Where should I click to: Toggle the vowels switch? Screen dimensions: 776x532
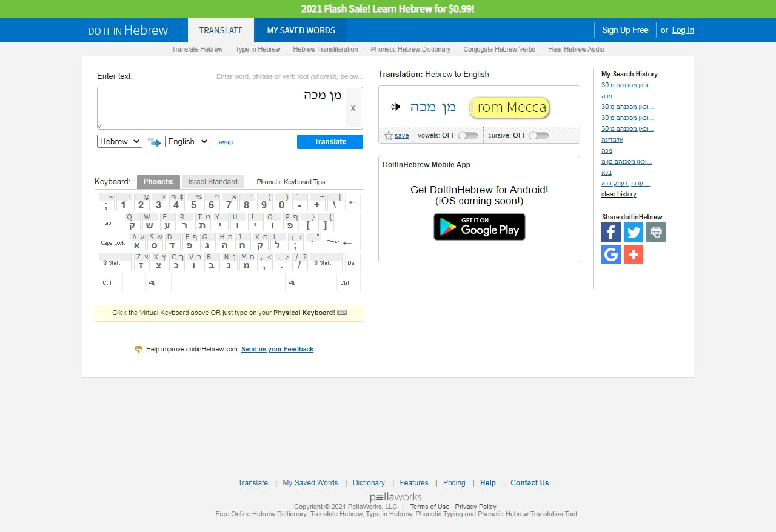click(x=468, y=136)
